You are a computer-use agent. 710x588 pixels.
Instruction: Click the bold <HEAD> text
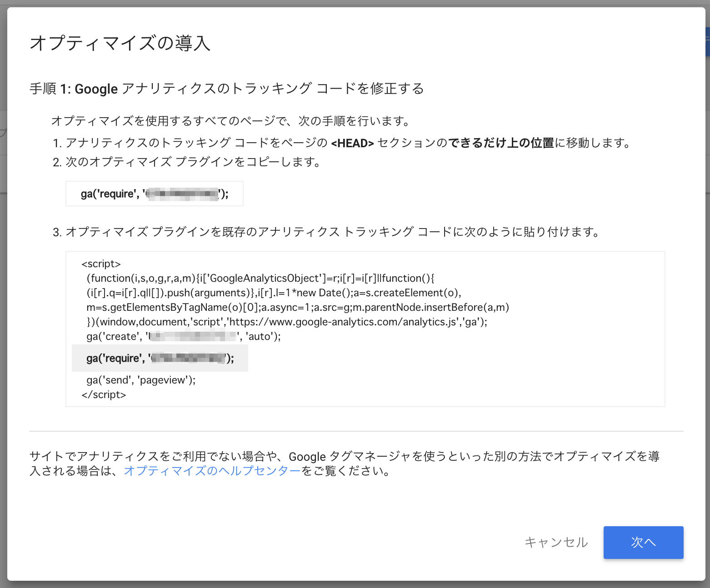(x=352, y=143)
